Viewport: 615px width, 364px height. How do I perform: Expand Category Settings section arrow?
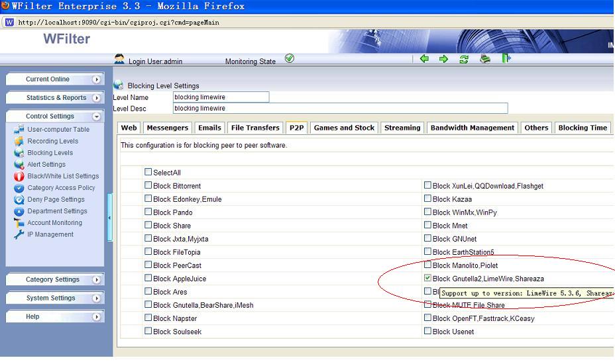pos(96,280)
